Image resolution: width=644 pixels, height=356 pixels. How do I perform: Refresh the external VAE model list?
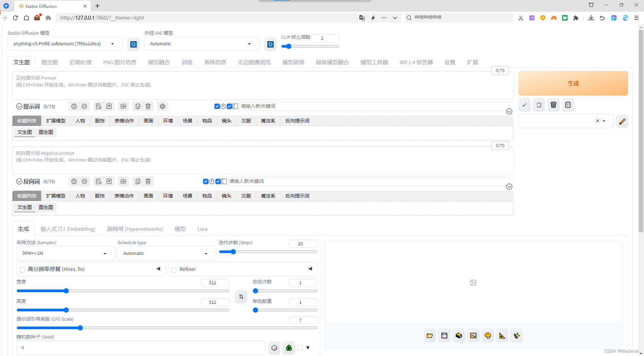pos(271,44)
